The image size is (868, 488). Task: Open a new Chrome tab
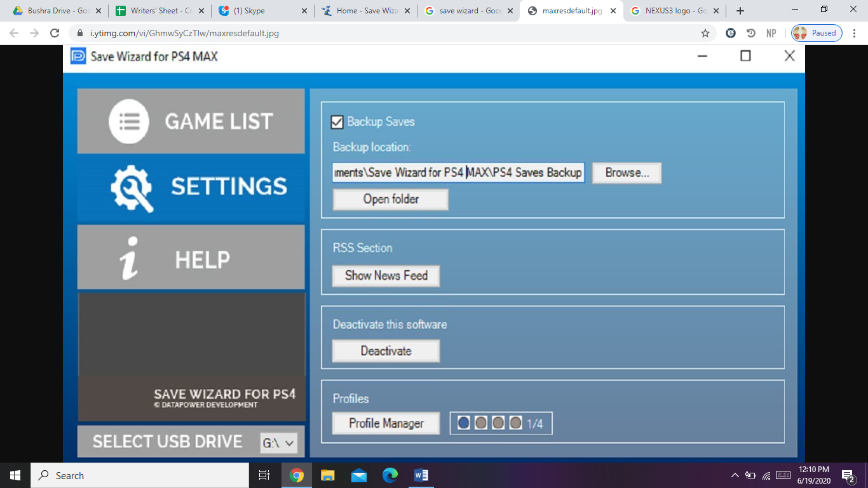[740, 11]
